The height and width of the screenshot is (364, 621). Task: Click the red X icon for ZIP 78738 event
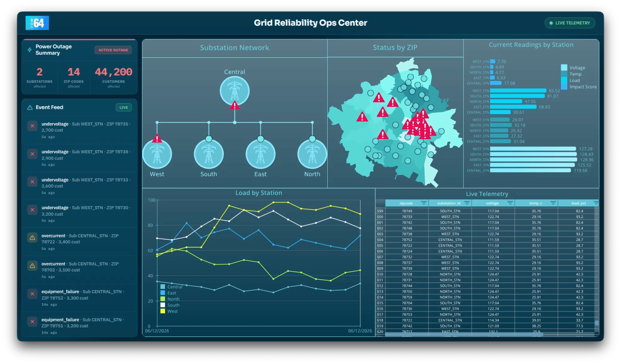32,154
